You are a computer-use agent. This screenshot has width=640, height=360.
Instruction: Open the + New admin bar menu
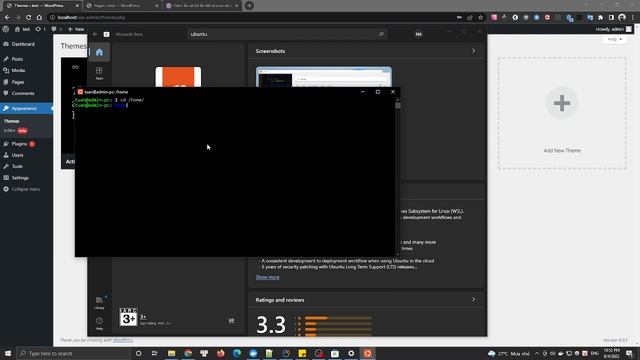pos(76,29)
